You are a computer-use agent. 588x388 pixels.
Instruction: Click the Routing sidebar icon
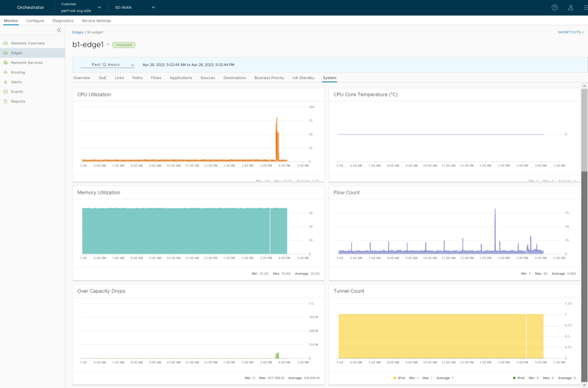[6, 72]
